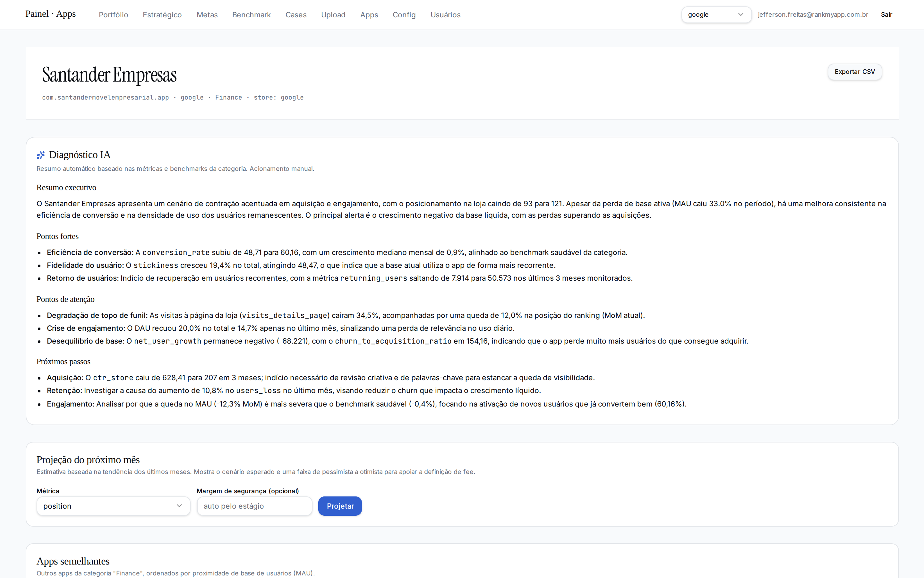This screenshot has width=924, height=578.
Task: Click the Desequilíbrio de base bullet
Action: click(398, 341)
